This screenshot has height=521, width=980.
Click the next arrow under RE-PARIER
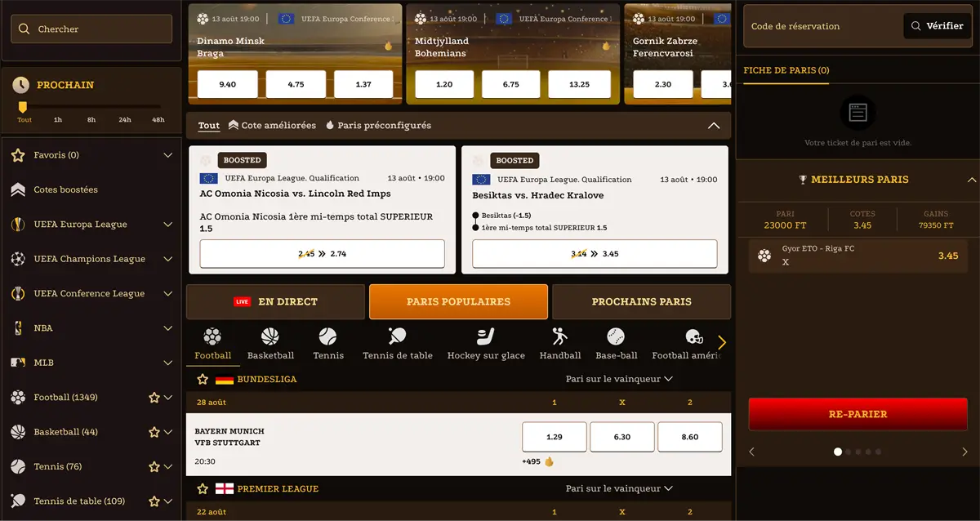coord(964,452)
